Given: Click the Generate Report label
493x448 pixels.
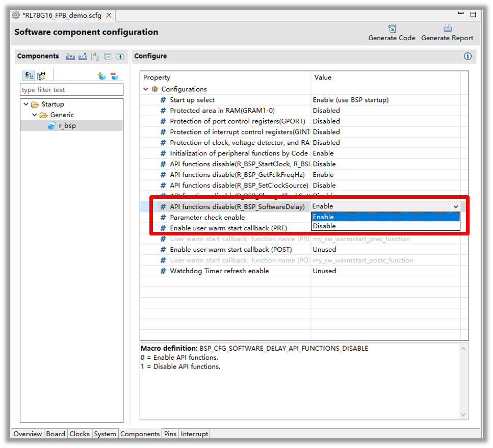Looking at the screenshot, I should pos(447,38).
